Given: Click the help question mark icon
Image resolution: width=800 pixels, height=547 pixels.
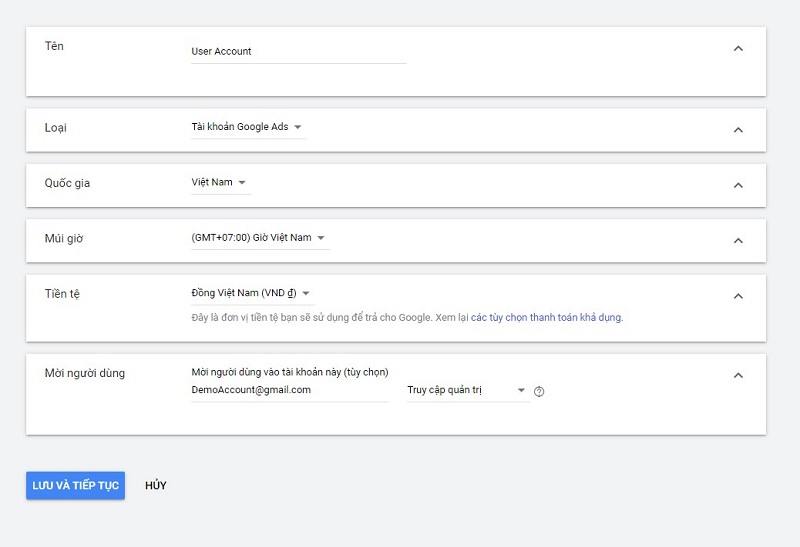Looking at the screenshot, I should [x=539, y=391].
